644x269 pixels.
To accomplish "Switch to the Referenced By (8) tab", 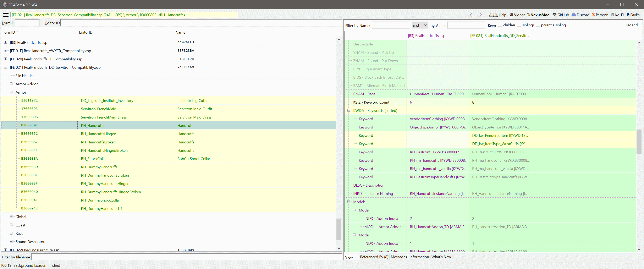I will click(x=374, y=257).
